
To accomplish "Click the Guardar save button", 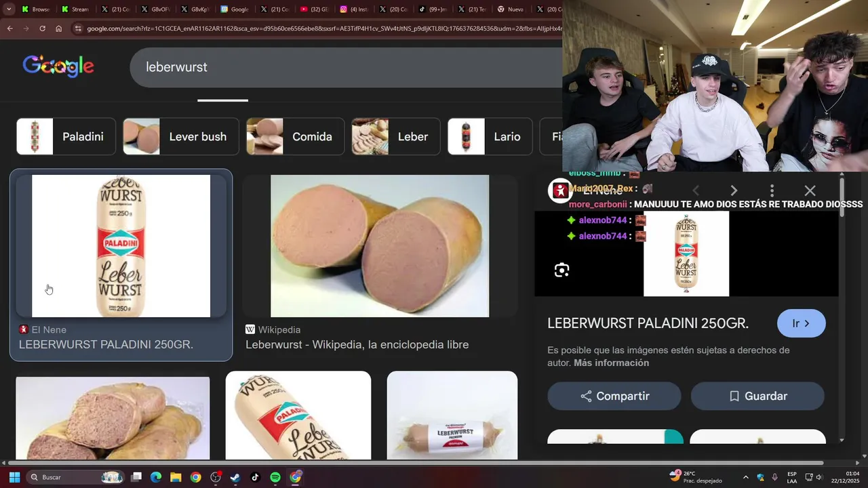I will [x=757, y=396].
